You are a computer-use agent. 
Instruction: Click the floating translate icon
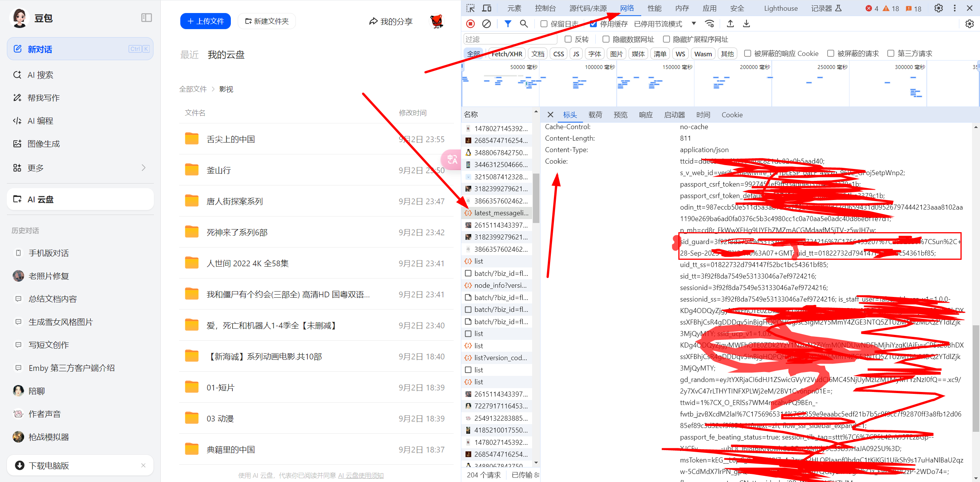(452, 159)
